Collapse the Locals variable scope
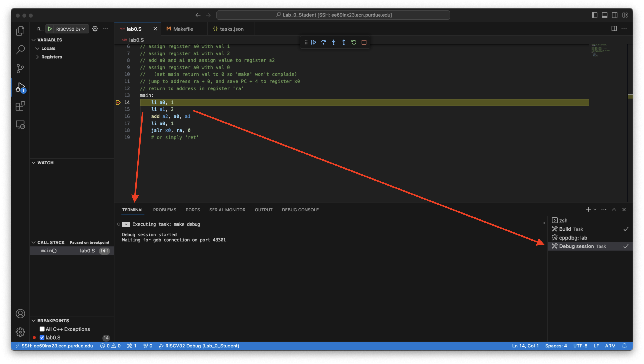This screenshot has width=644, height=364. point(37,48)
